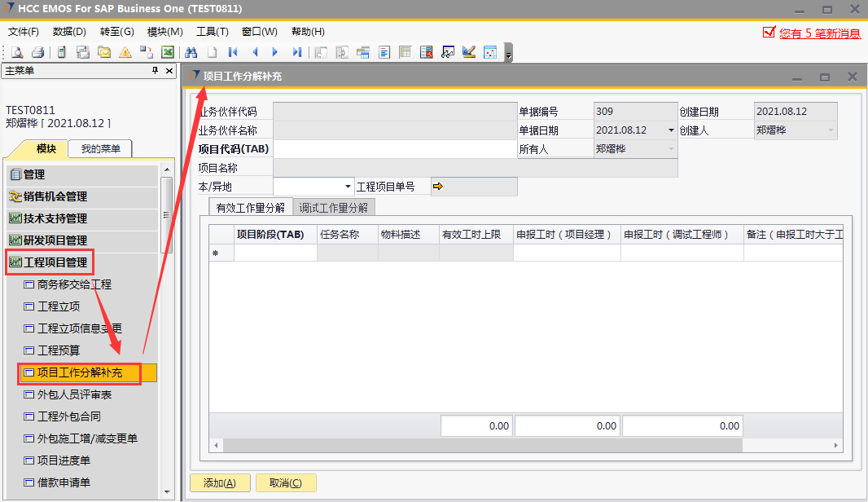Screen dimensions: 868x502
Task: Click the warning triangle alert icon
Action: point(125,52)
